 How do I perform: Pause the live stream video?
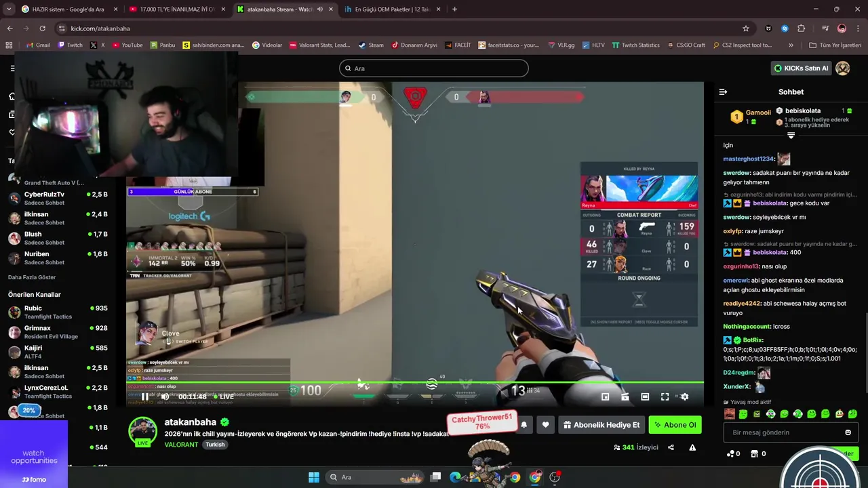[x=144, y=396]
